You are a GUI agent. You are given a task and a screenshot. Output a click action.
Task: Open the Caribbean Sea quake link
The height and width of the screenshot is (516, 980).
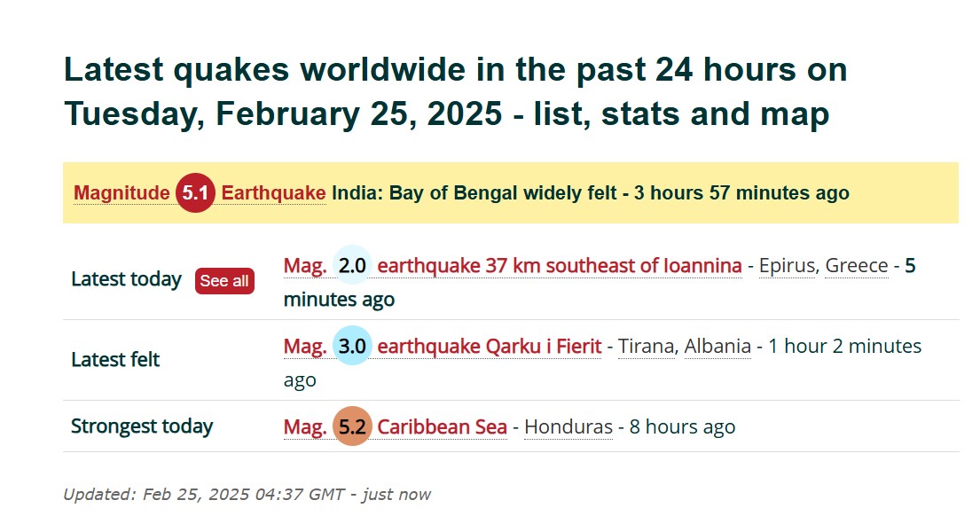[442, 426]
